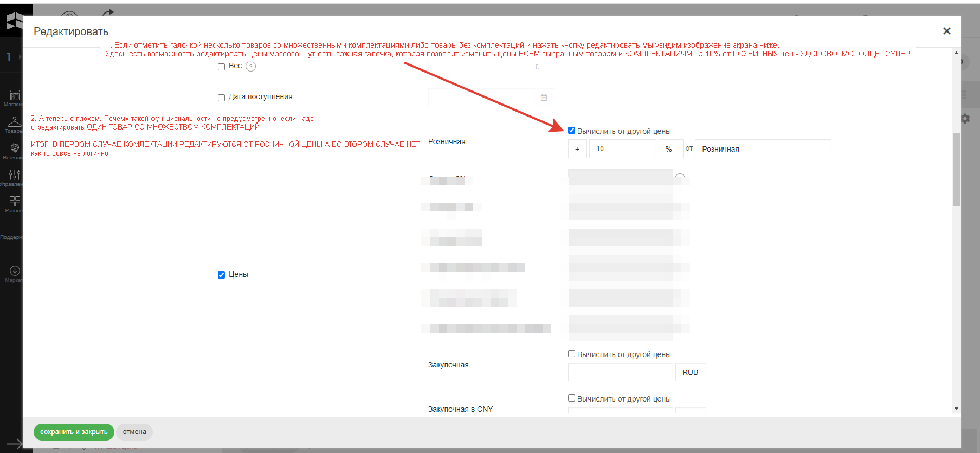Open the Магазин sidebar icon
Viewport: 980px width, 453px height.
coord(14,96)
